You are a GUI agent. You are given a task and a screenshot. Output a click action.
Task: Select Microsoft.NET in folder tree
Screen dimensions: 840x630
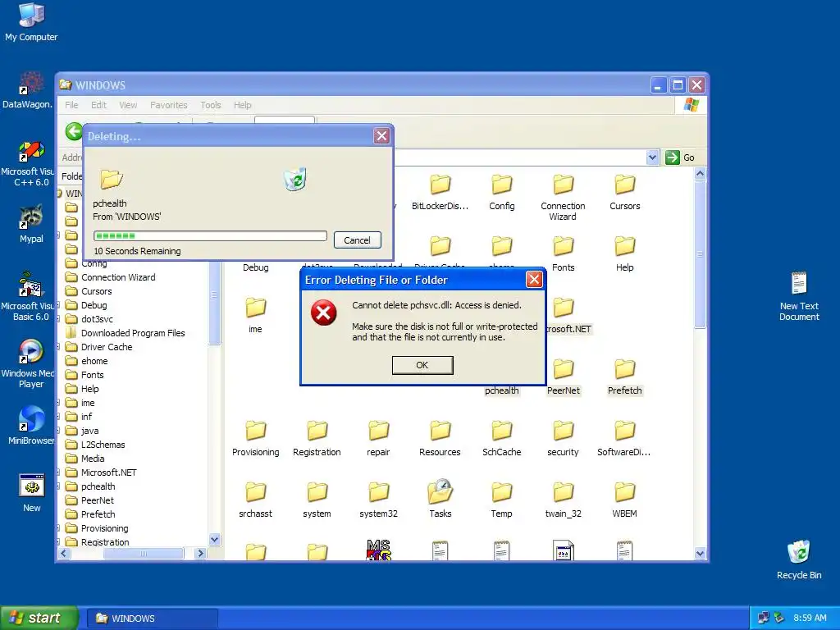pos(109,472)
